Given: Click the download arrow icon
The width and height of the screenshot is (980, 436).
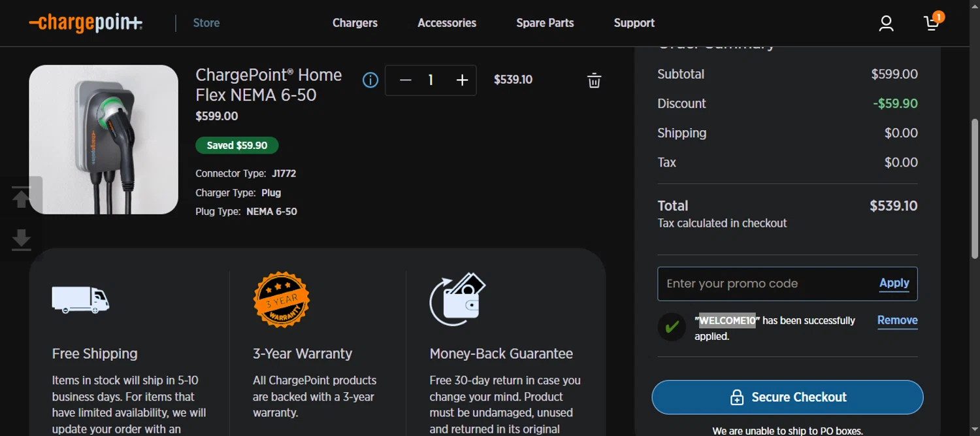Looking at the screenshot, I should tap(22, 239).
